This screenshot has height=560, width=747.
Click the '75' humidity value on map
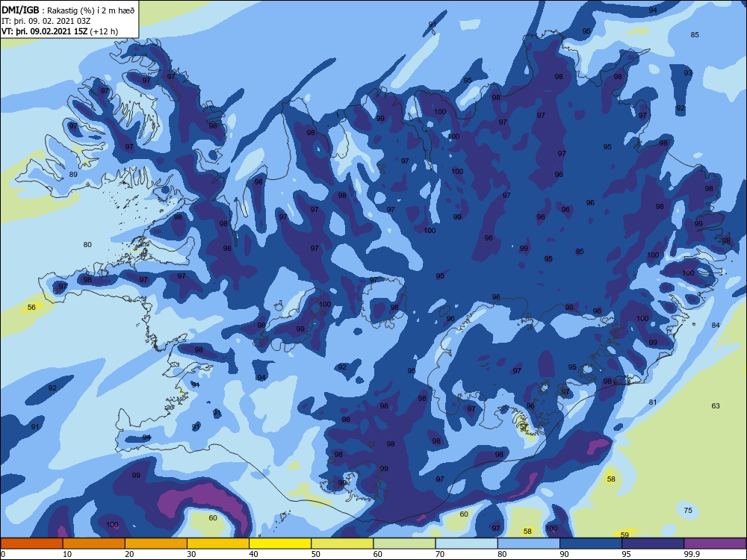point(688,510)
